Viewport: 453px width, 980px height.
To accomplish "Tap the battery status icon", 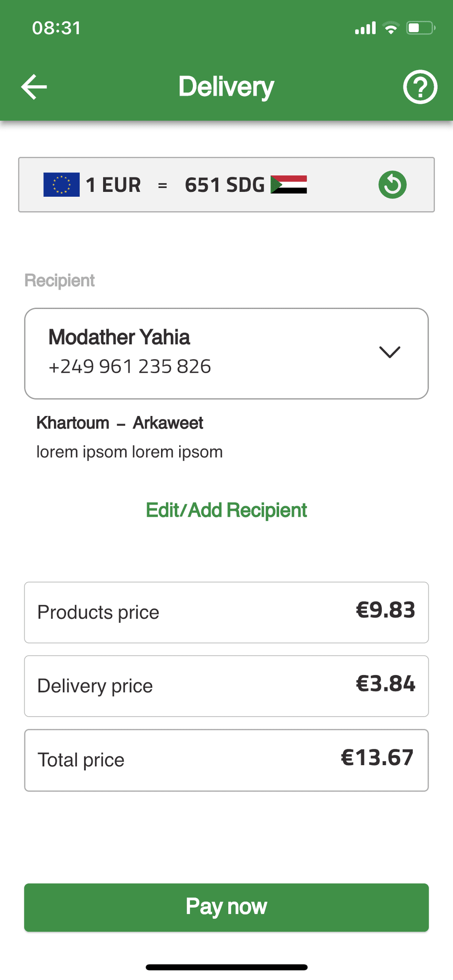I will click(x=421, y=28).
